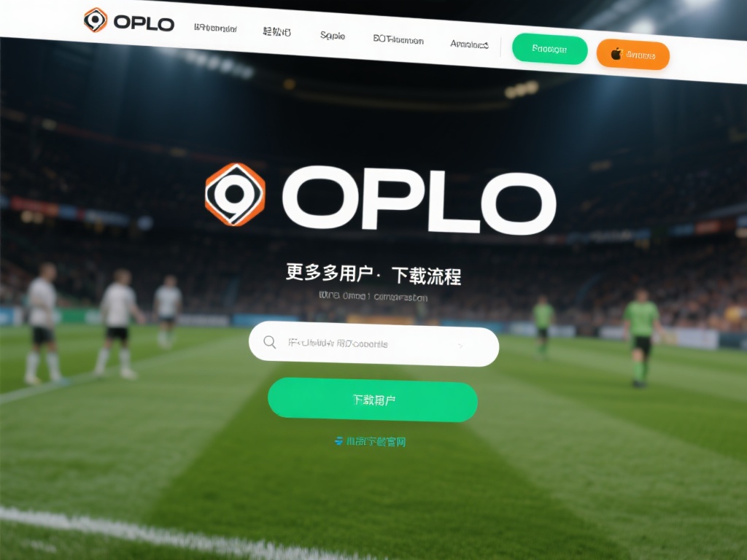Select the Chinese-character nav item in header
The image size is (747, 560).
pos(276,31)
